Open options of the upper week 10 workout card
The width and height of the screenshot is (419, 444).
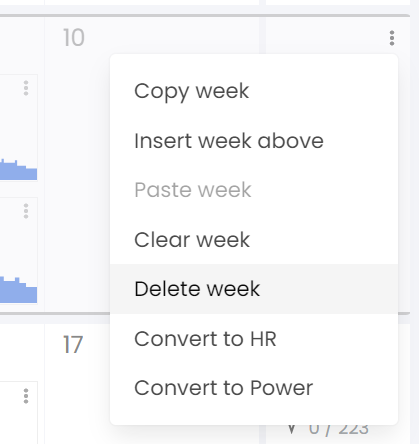click(26, 88)
